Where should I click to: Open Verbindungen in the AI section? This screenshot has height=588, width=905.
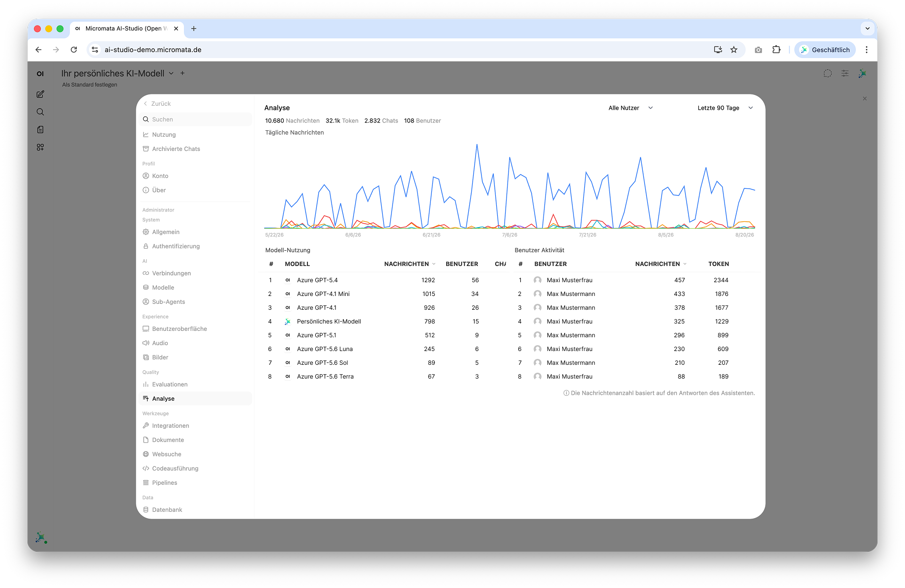pos(195,273)
